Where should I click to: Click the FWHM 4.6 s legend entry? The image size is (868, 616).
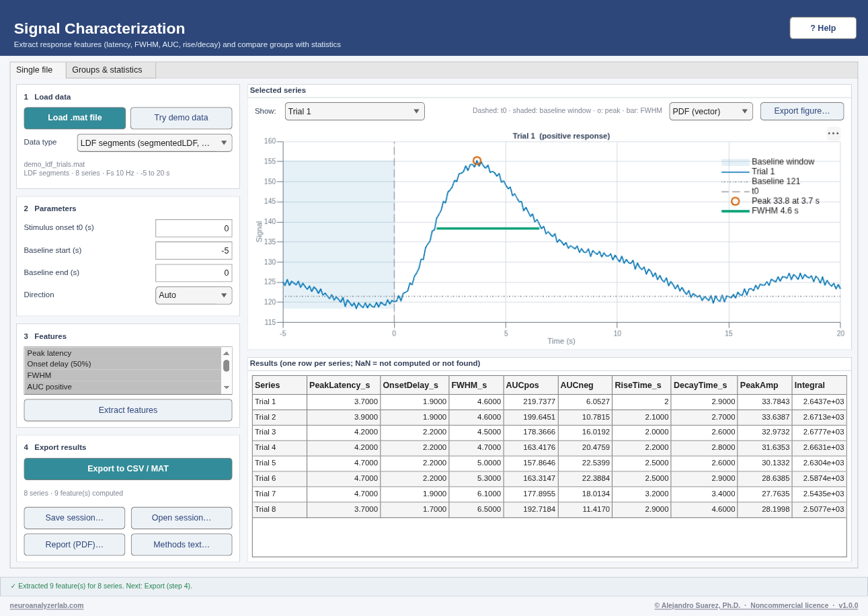(760, 210)
